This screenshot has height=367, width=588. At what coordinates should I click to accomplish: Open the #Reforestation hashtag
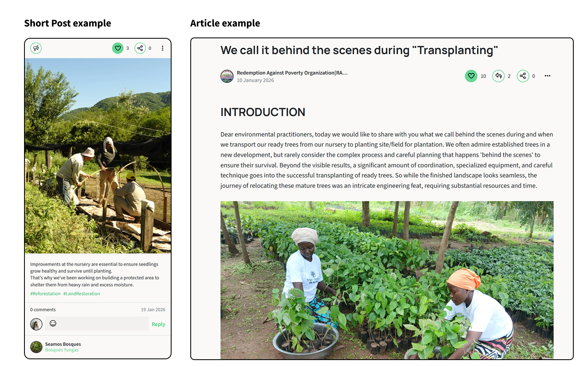click(45, 294)
